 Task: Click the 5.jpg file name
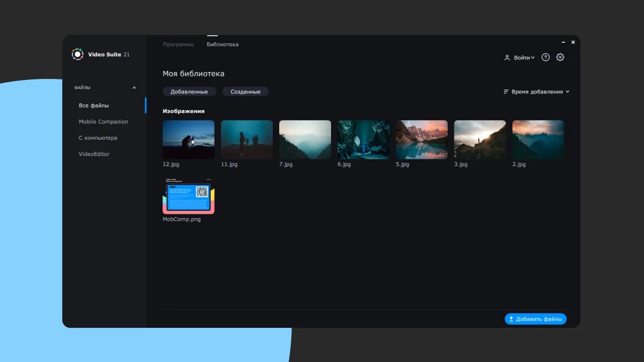[403, 164]
